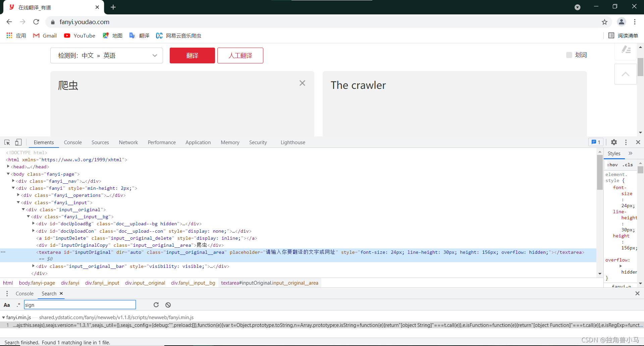Image resolution: width=644 pixels, height=346 pixels.
Task: Switch to the Security tab
Action: pyautogui.click(x=258, y=142)
